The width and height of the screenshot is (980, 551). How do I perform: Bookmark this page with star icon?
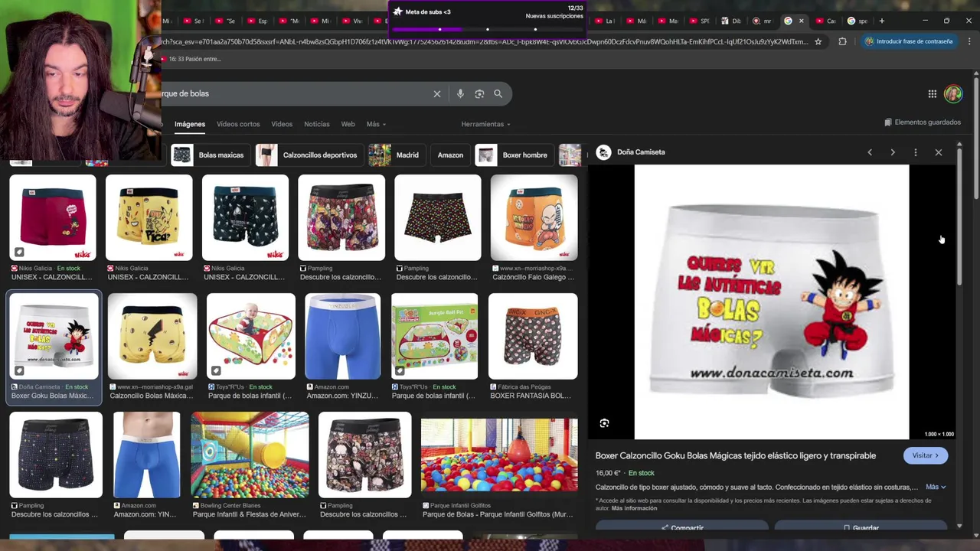click(818, 41)
